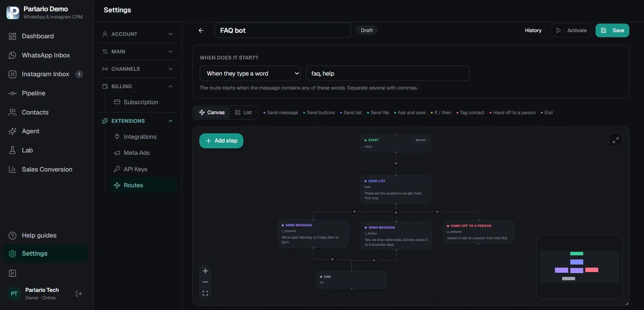Select the HAND OFF TO A PERSON node
The image size is (644, 310).
click(x=478, y=232)
